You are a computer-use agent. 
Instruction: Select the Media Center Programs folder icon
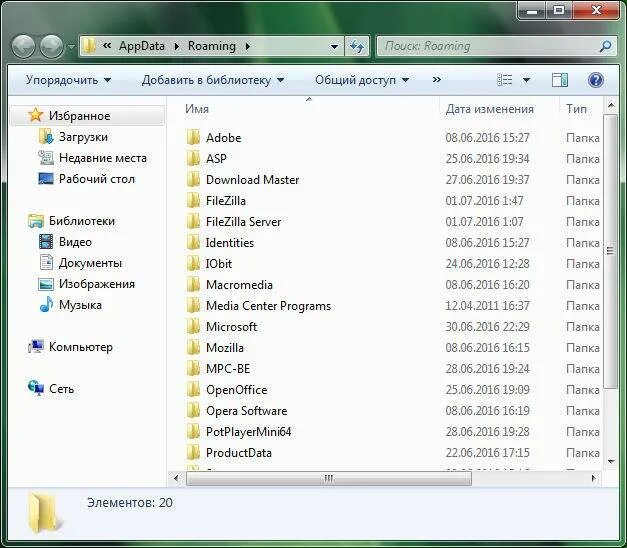coord(193,305)
